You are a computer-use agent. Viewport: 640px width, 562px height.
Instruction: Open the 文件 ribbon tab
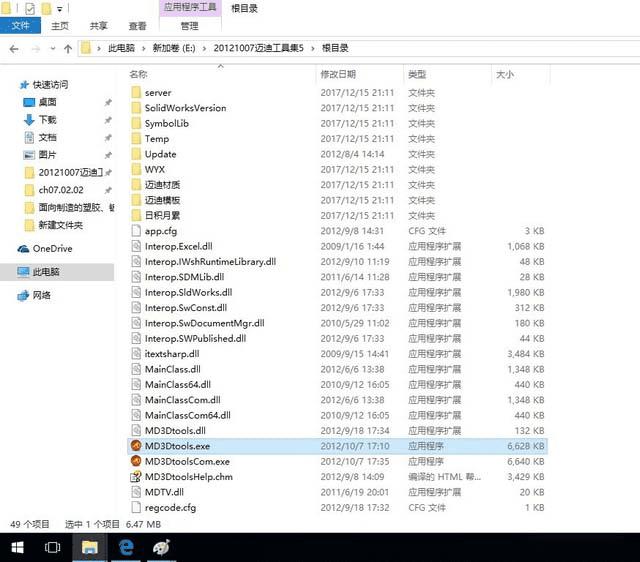(20, 26)
